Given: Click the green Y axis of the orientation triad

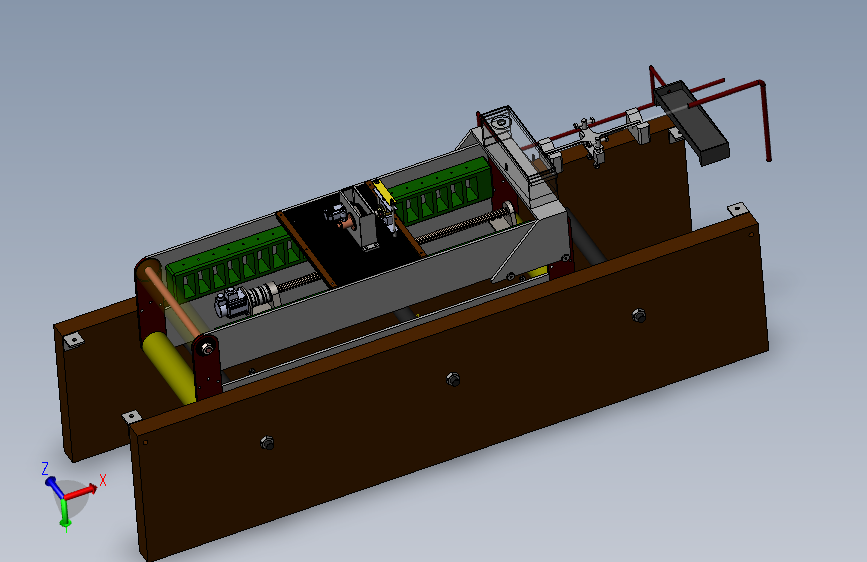Looking at the screenshot, I should [65, 512].
